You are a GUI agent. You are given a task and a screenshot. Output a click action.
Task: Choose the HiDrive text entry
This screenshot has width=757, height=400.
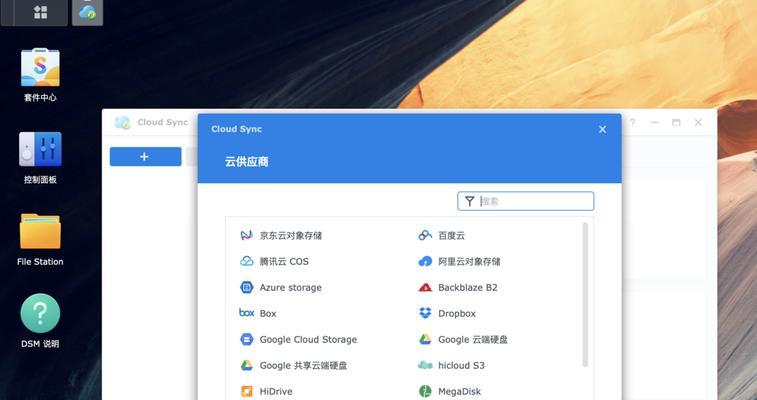tap(276, 392)
